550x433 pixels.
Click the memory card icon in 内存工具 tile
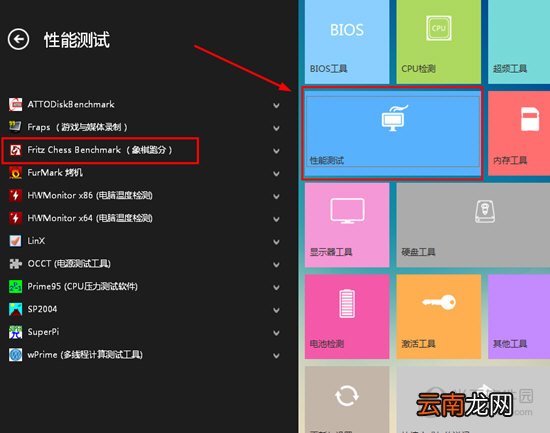[530, 119]
